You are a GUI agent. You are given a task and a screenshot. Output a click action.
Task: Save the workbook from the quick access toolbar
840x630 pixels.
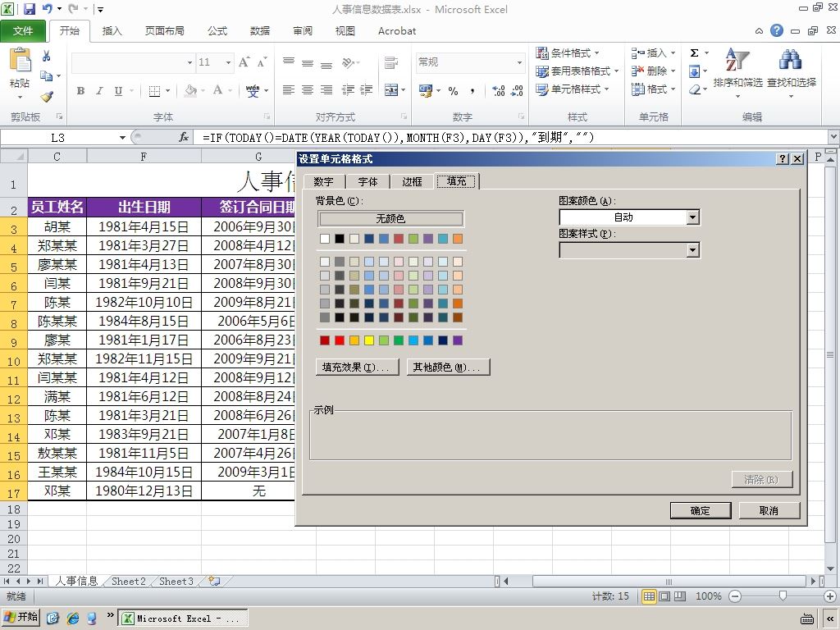click(x=29, y=8)
